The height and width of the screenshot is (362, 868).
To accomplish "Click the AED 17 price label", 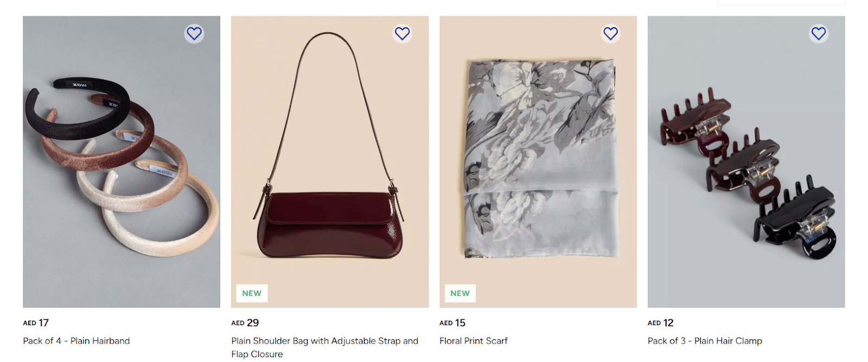I will 36,323.
